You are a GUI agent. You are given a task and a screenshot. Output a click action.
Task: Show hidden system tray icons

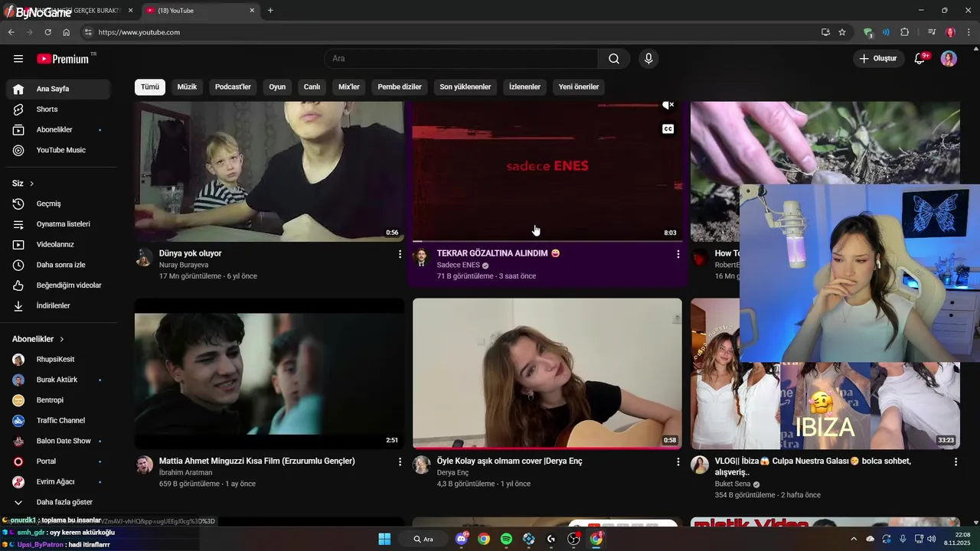pos(854,539)
